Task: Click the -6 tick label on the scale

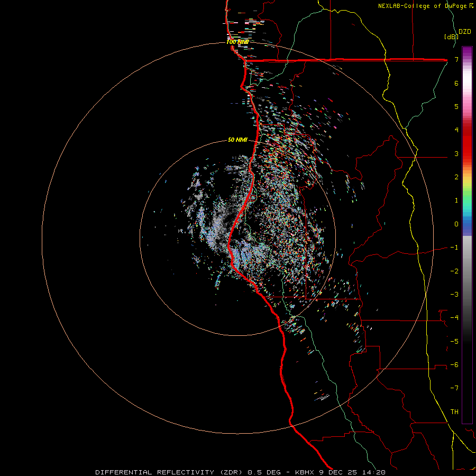Action: pyautogui.click(x=454, y=364)
